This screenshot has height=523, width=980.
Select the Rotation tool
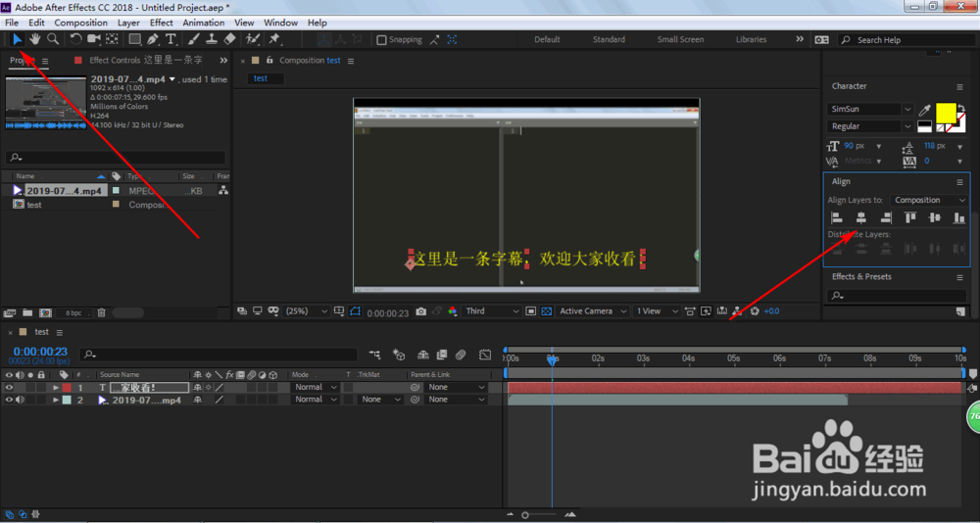75,39
